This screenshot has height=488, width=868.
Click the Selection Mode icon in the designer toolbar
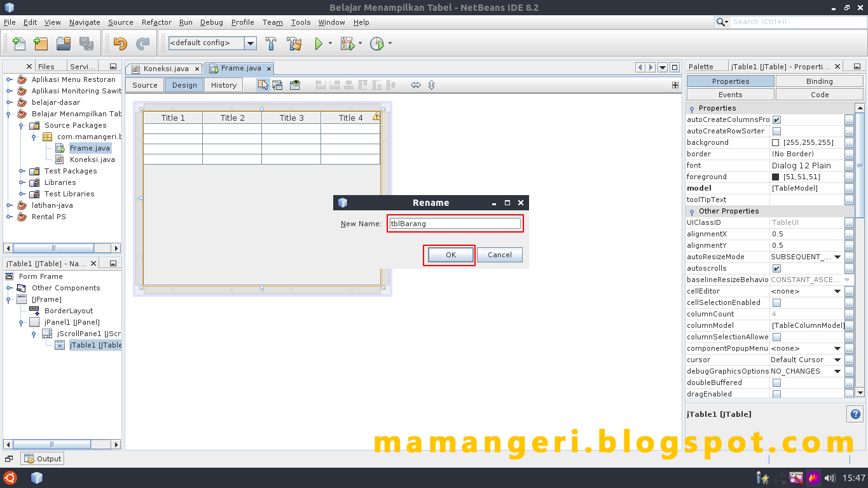pos(263,85)
